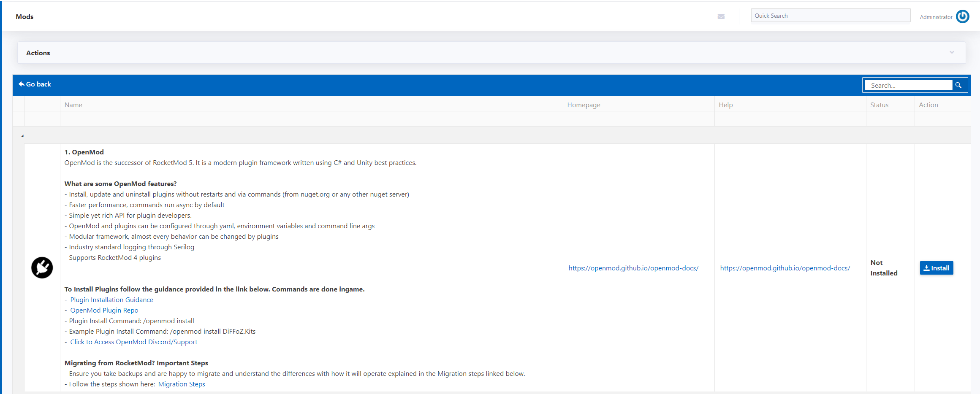The width and height of the screenshot is (980, 394).
Task: Open OpenMod docs link in Help column
Action: pyautogui.click(x=785, y=268)
